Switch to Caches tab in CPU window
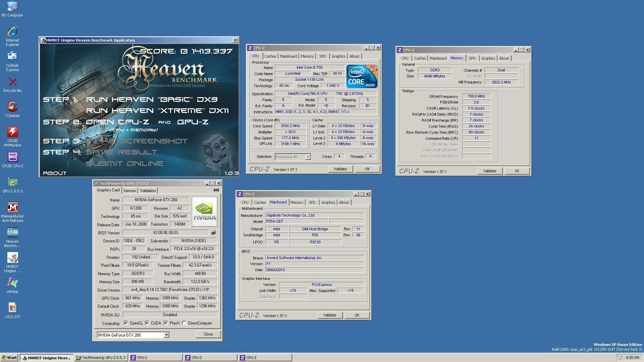 (270, 56)
